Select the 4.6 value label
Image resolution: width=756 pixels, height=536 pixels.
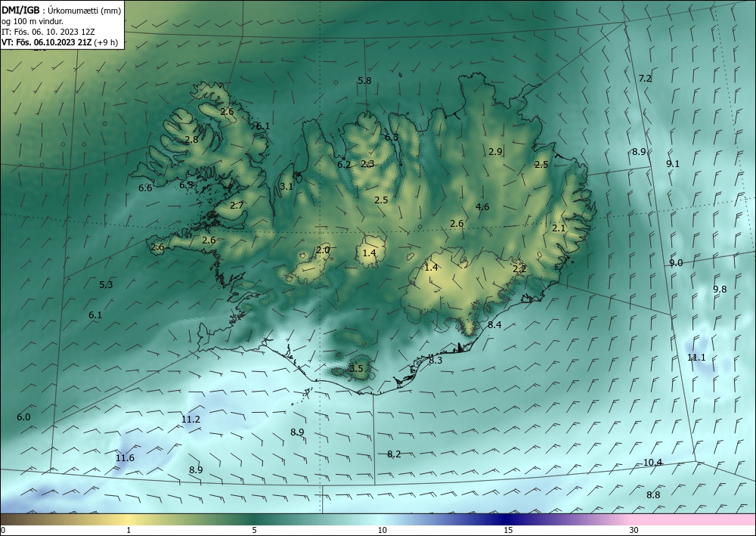point(482,207)
